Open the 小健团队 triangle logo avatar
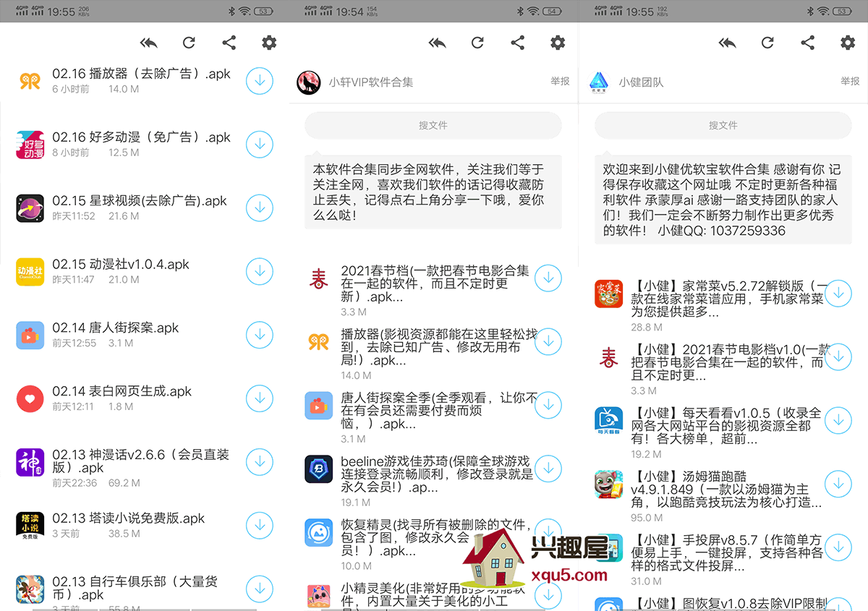The image size is (868, 611). 599,82
